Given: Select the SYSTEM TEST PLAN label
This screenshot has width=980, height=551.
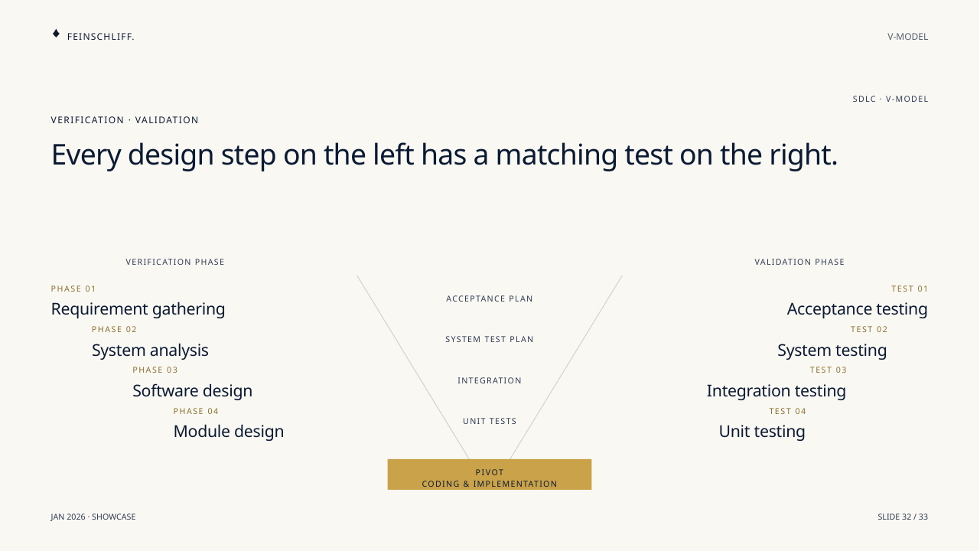Looking at the screenshot, I should (490, 339).
